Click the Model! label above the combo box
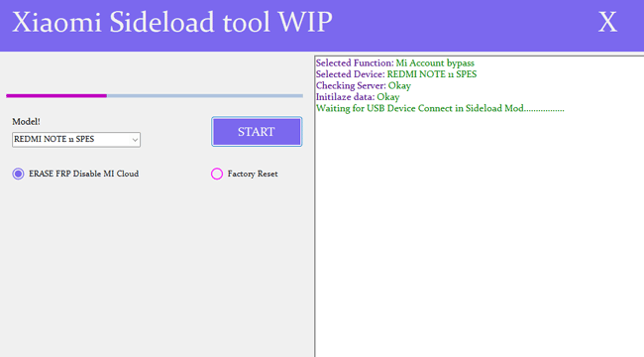Viewport: 644px width, 357px height. coord(27,122)
